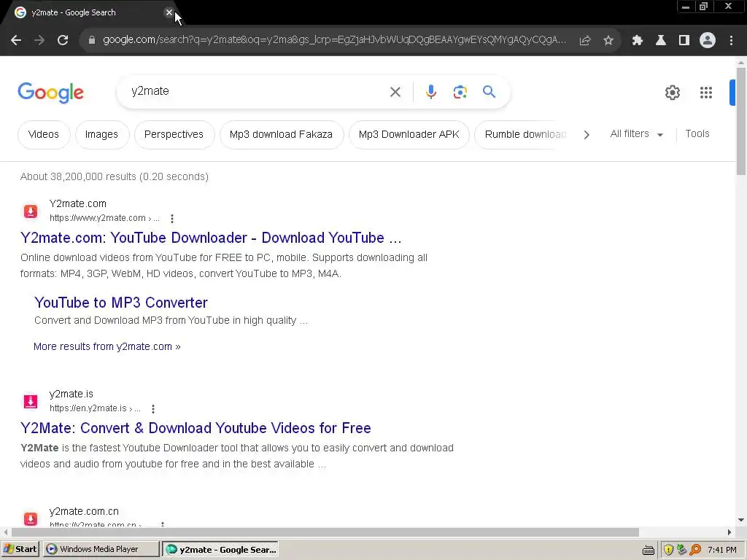Screen dimensions: 747x560
Task: Filter results by Videos
Action: coord(44,135)
